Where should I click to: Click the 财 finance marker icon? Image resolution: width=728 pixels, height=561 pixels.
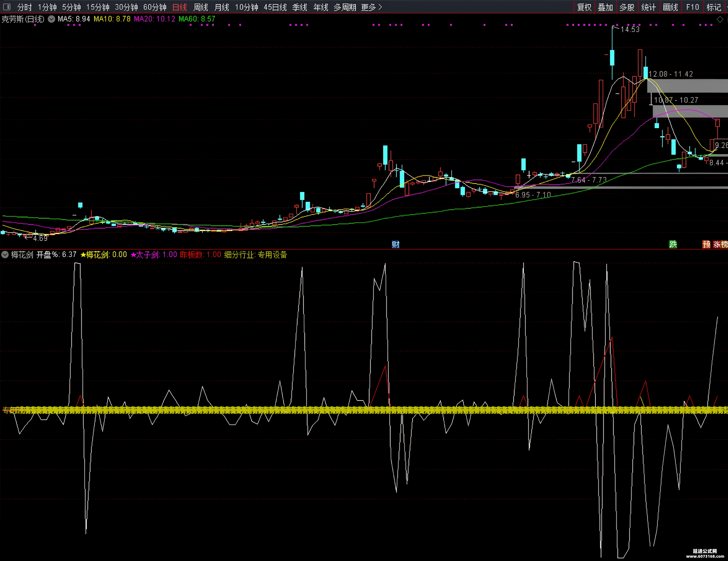coord(396,244)
